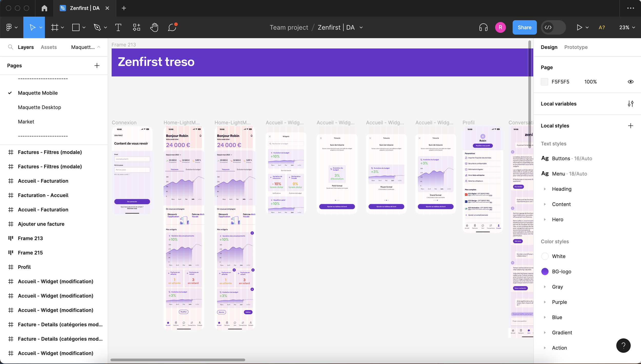Switch to the Assets tab
This screenshot has width=641, height=364.
(x=49, y=47)
